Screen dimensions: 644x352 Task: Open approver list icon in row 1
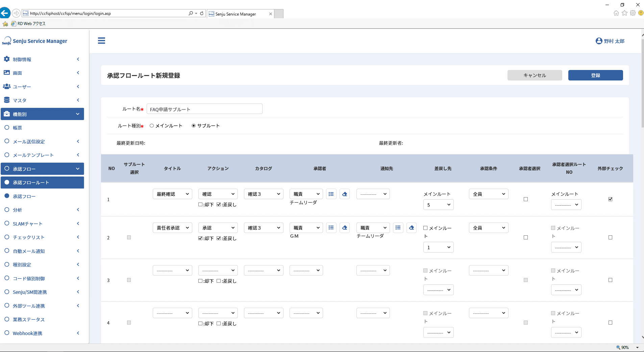click(331, 194)
